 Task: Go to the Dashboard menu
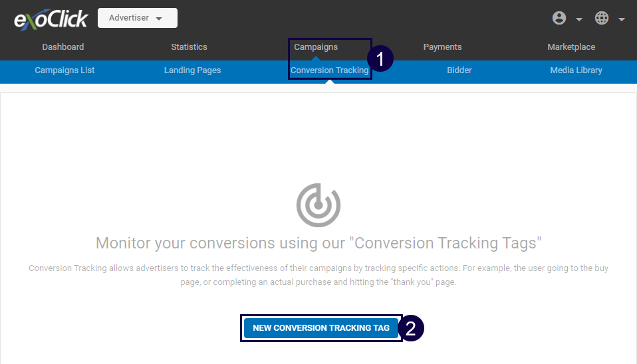63,47
